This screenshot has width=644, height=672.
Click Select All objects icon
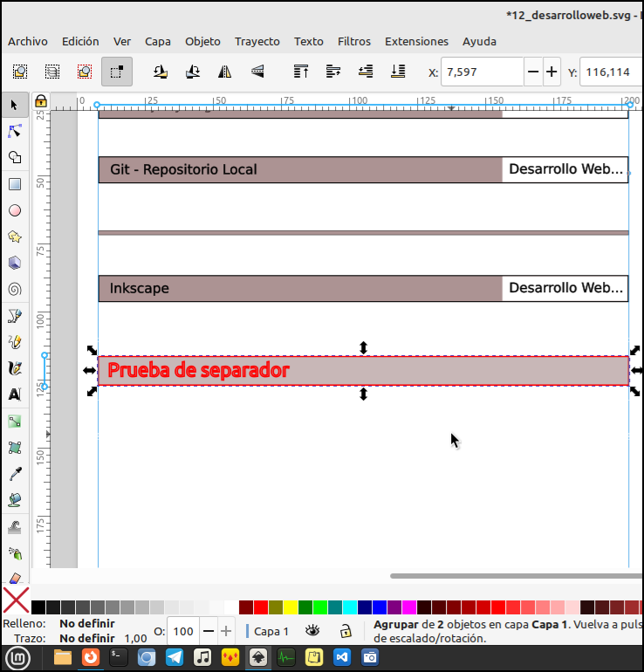[x=20, y=72]
